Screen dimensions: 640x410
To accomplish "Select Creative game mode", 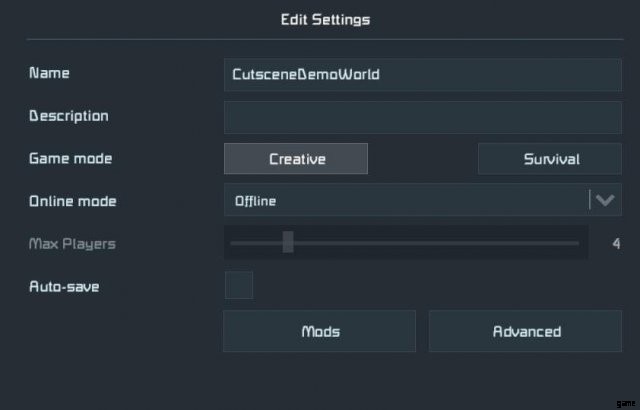I will (296, 159).
